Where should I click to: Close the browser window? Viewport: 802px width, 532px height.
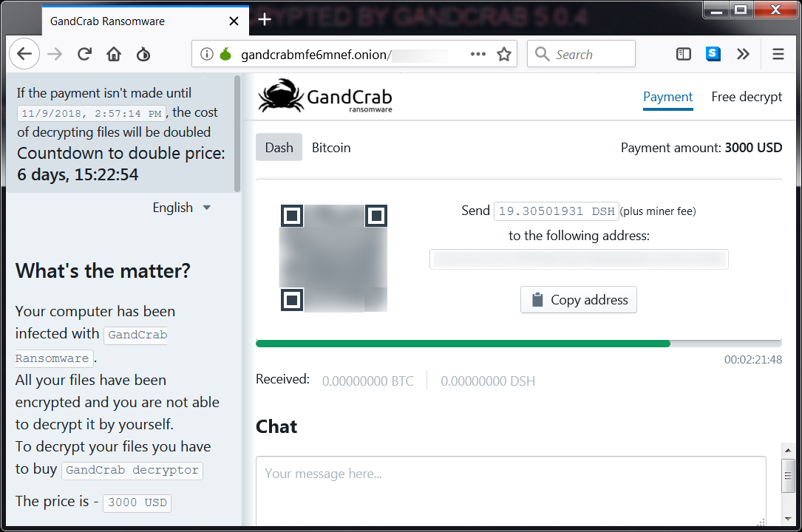[x=775, y=10]
